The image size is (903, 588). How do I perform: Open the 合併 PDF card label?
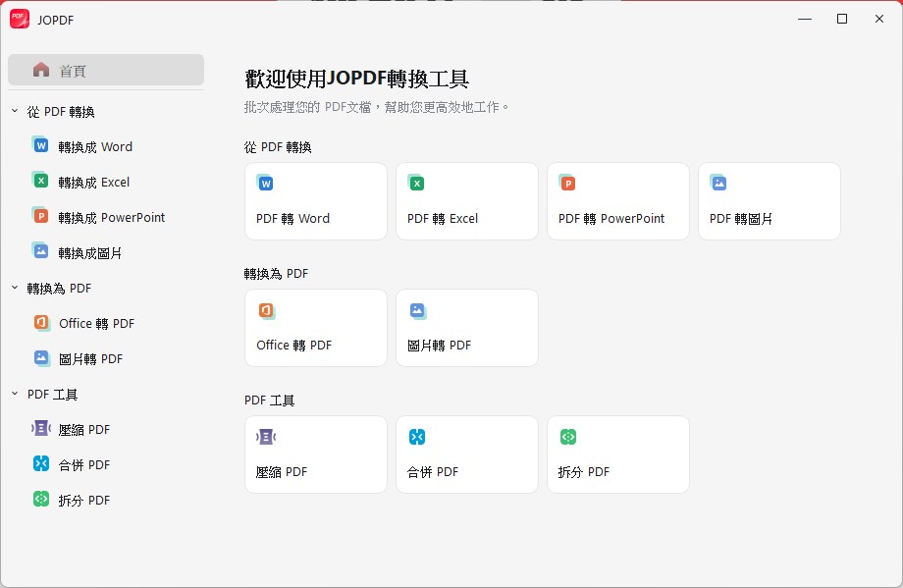tap(433, 472)
